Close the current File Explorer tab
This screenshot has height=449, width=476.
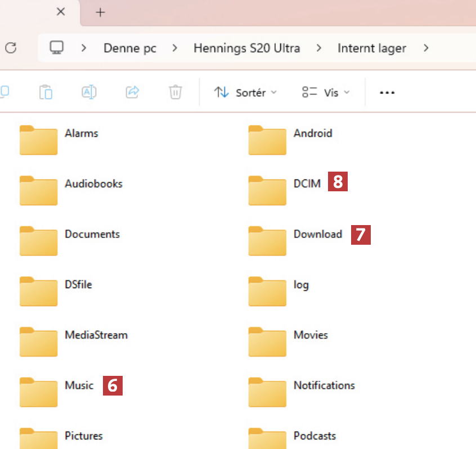click(61, 12)
